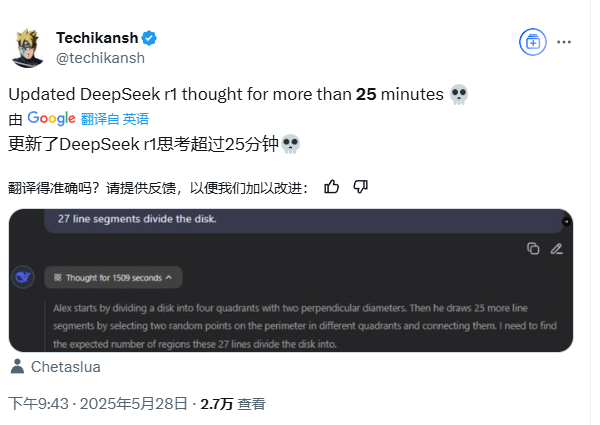
Task: Click the edit pencil icon in chat screenshot
Action: [x=556, y=248]
